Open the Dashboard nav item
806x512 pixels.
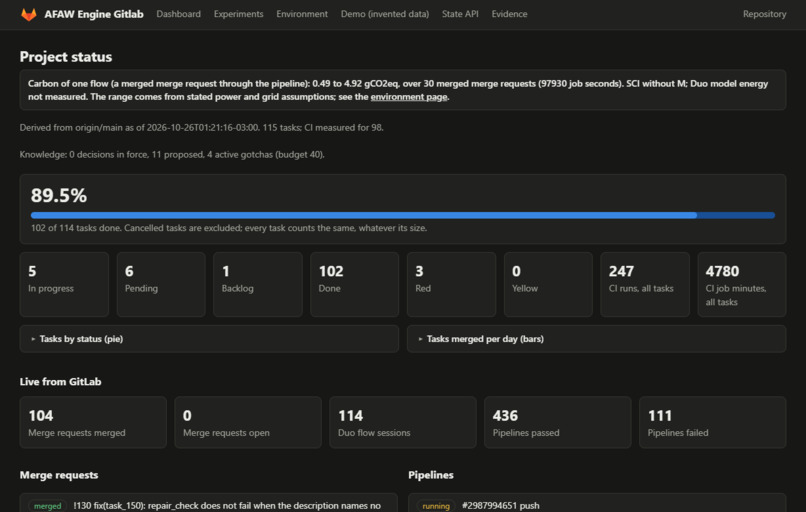178,14
